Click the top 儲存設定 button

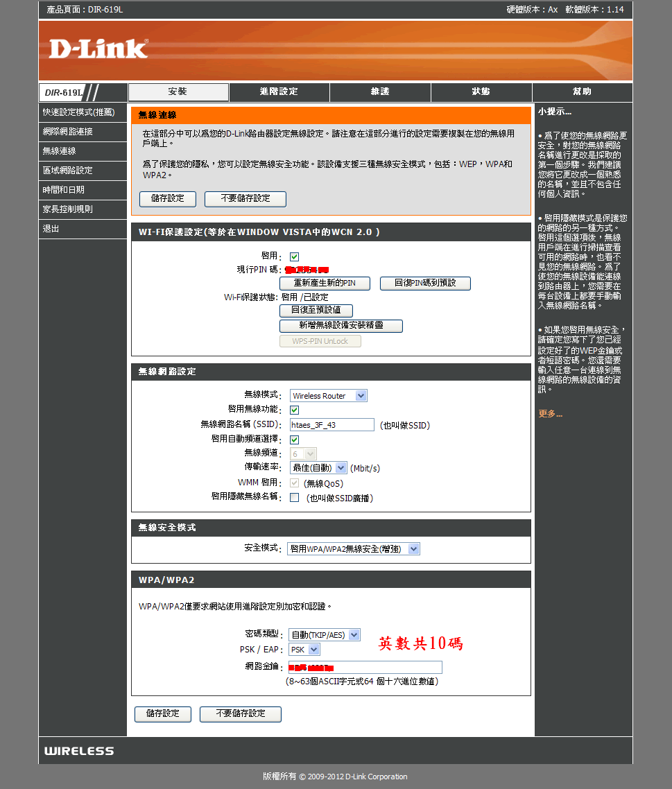168,199
